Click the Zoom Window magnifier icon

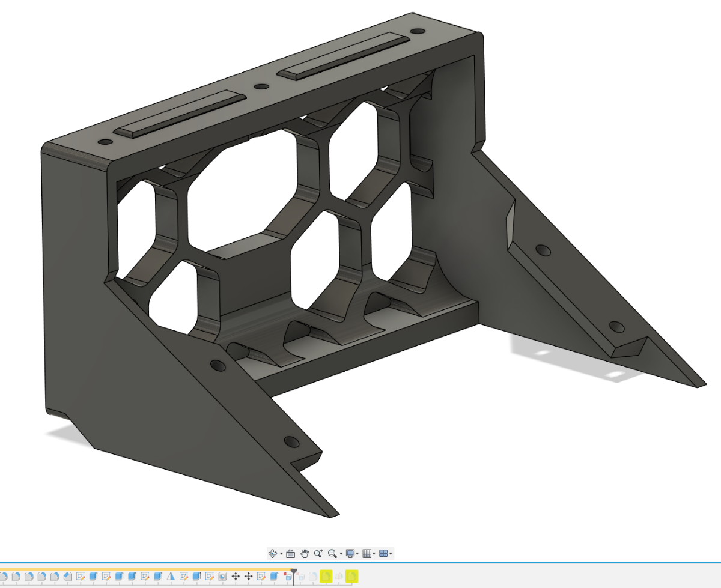(332, 553)
